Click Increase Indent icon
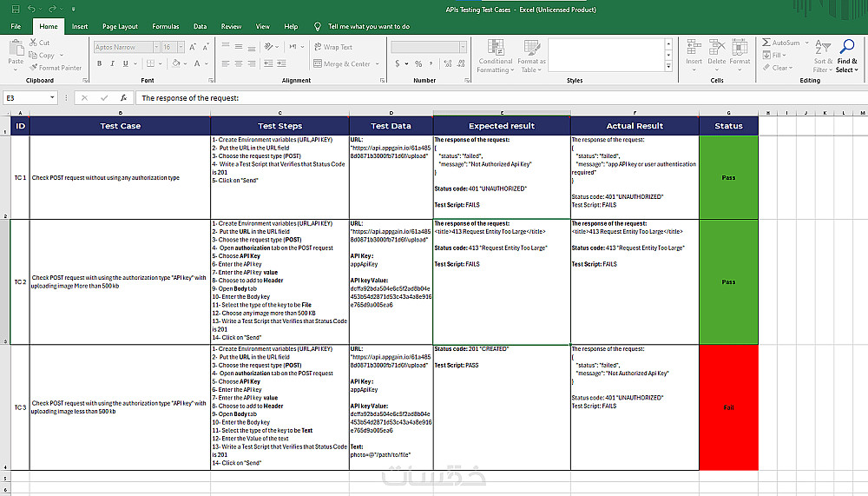The image size is (868, 496). (282, 63)
